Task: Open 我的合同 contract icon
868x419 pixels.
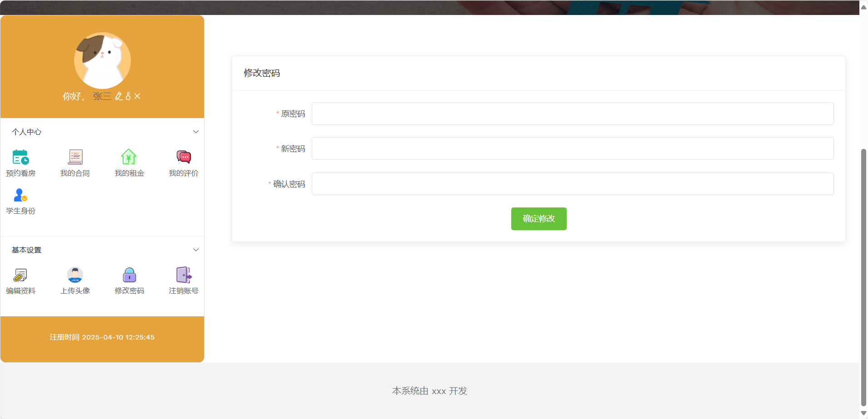Action: point(75,157)
